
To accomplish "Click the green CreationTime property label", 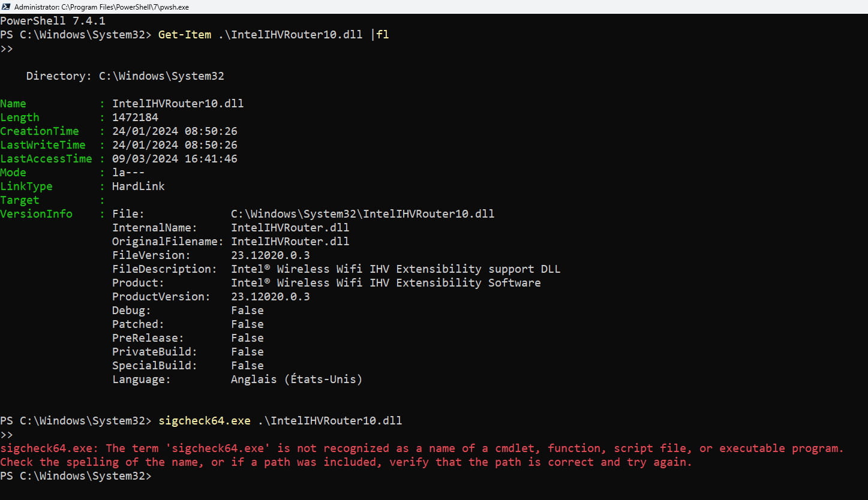I will (x=40, y=131).
